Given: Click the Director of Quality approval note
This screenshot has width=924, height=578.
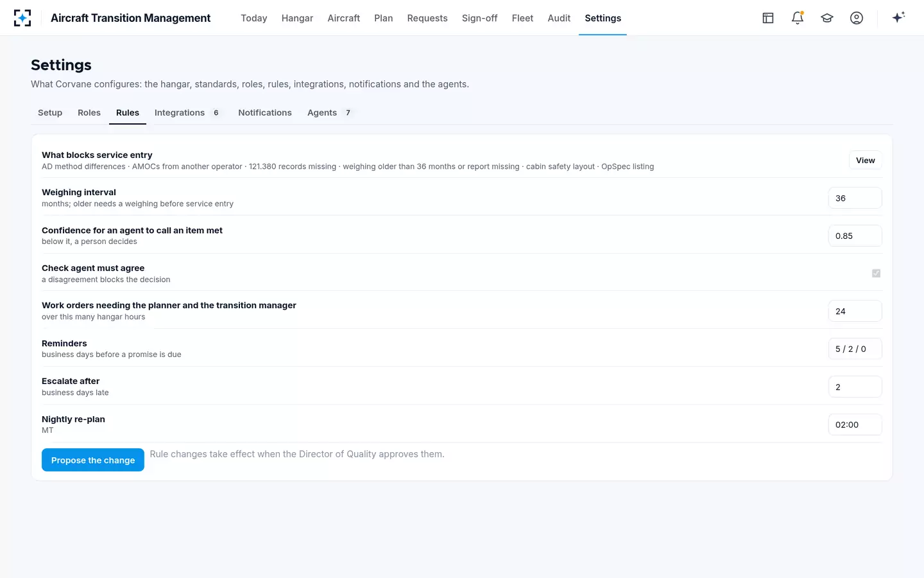Looking at the screenshot, I should [297, 454].
